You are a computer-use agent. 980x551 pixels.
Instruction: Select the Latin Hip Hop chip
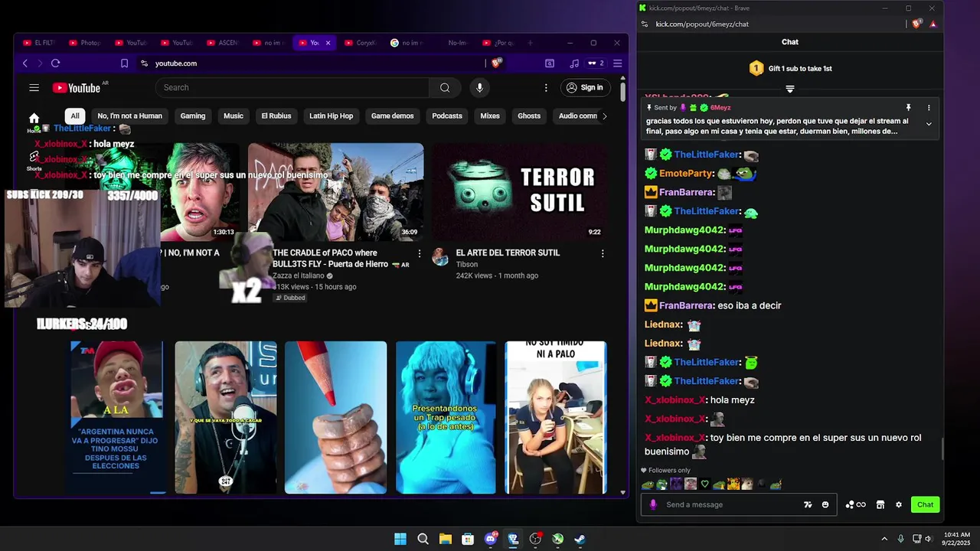pyautogui.click(x=332, y=116)
